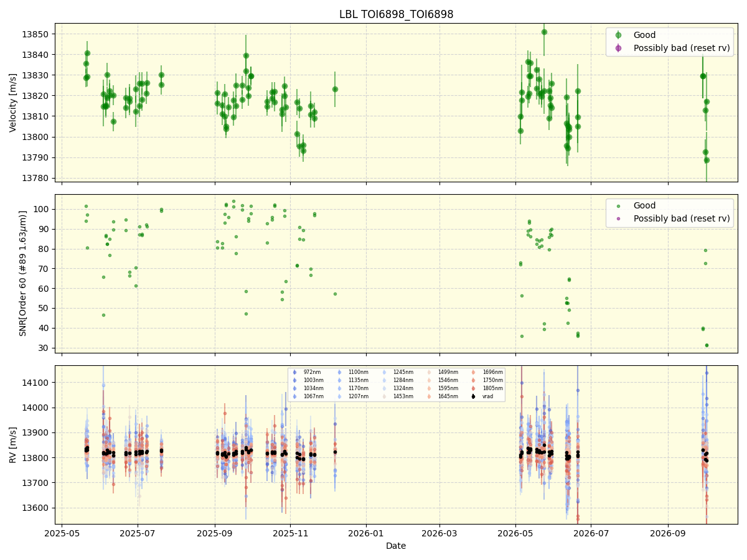Image resolution: width=747 pixels, height=560 pixels.
Task: Click the 2026-09 date tick label
Action: pyautogui.click(x=668, y=533)
